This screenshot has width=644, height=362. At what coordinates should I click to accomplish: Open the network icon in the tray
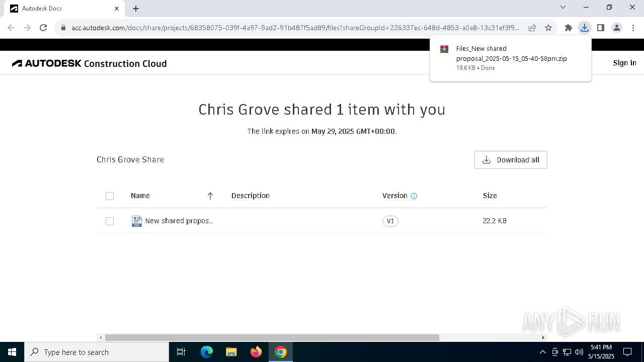coord(567,352)
